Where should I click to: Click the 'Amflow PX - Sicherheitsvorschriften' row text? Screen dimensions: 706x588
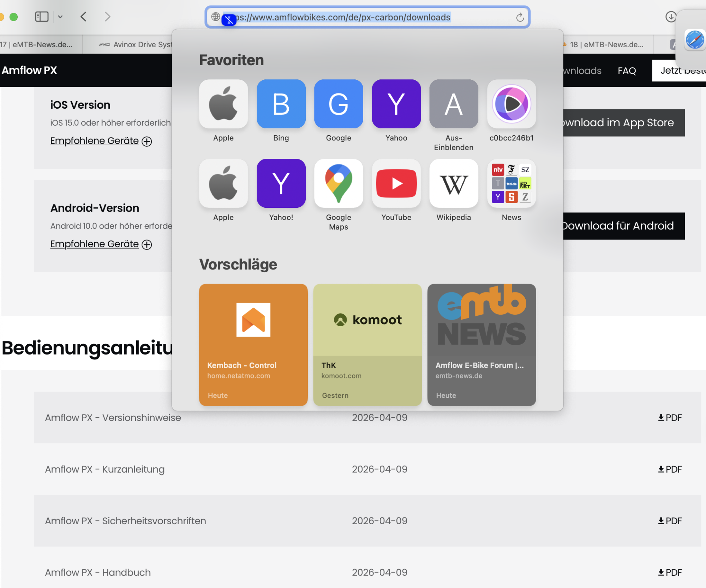click(x=125, y=521)
